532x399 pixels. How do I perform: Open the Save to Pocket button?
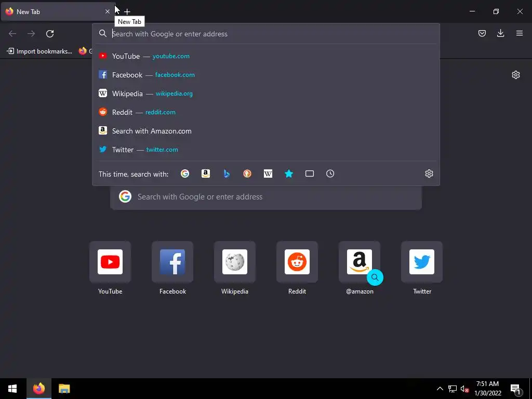(482, 33)
